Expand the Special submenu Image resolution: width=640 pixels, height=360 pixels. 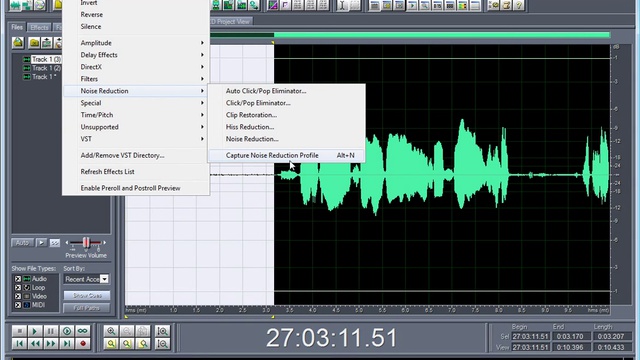coord(136,103)
